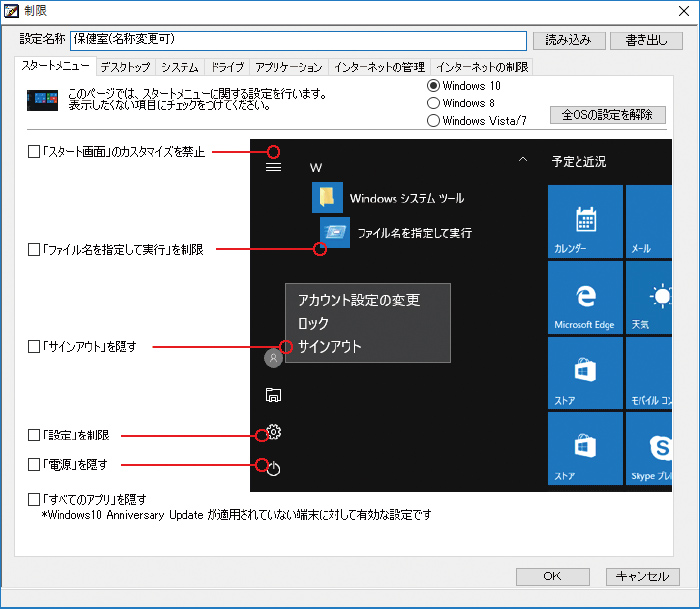Image resolution: width=700 pixels, height=609 pixels.
Task: Click the 天気 weather tile
Action: coord(649,297)
